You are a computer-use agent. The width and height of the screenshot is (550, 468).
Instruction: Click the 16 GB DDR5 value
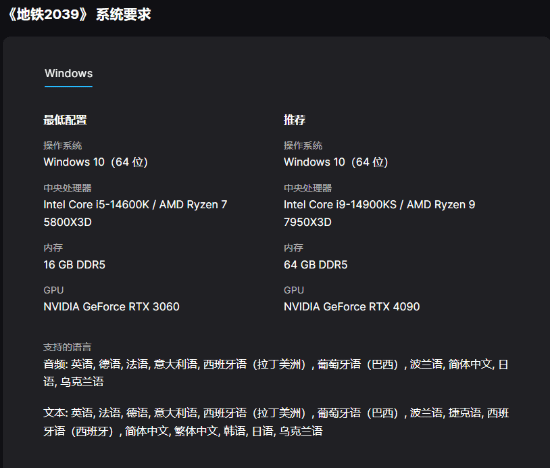click(x=74, y=265)
